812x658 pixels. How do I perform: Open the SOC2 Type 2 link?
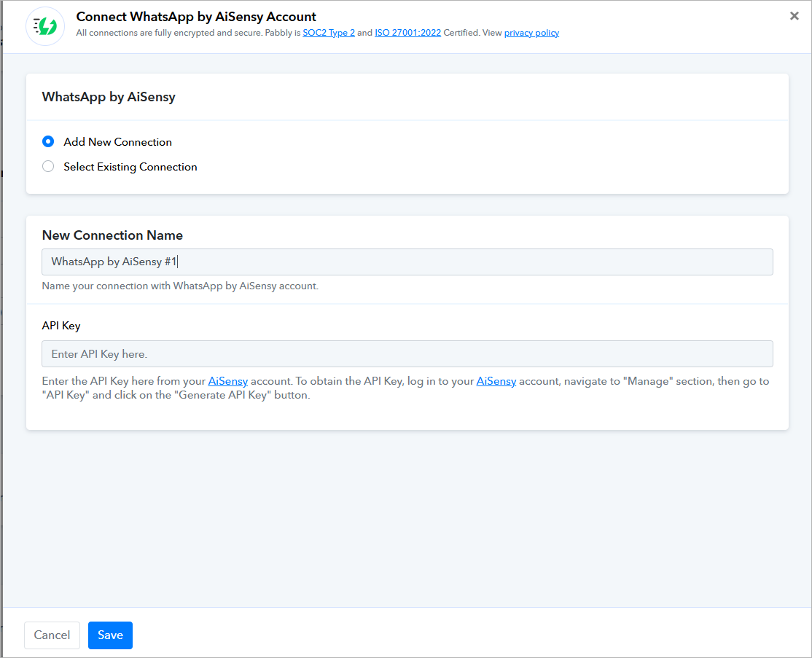[x=329, y=33]
